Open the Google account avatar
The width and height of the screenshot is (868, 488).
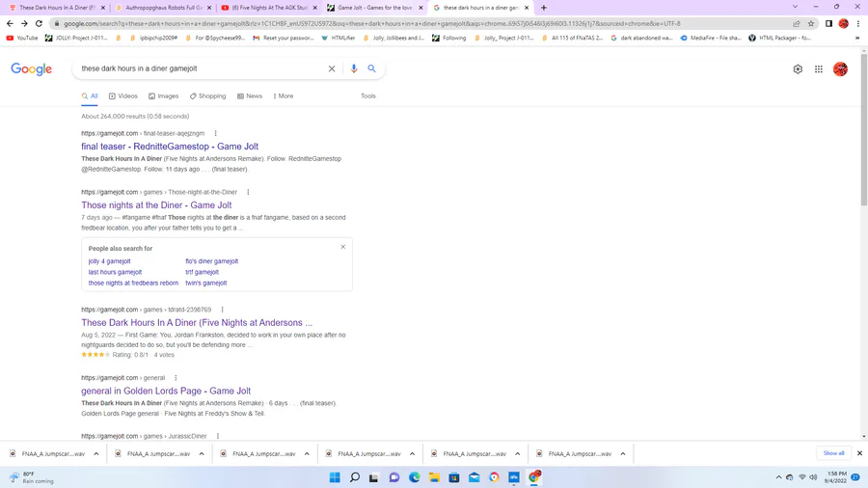(x=840, y=68)
